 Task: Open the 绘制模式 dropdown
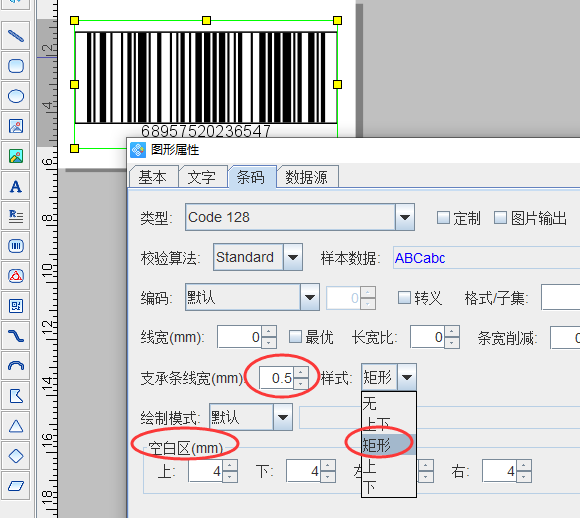click(x=283, y=417)
